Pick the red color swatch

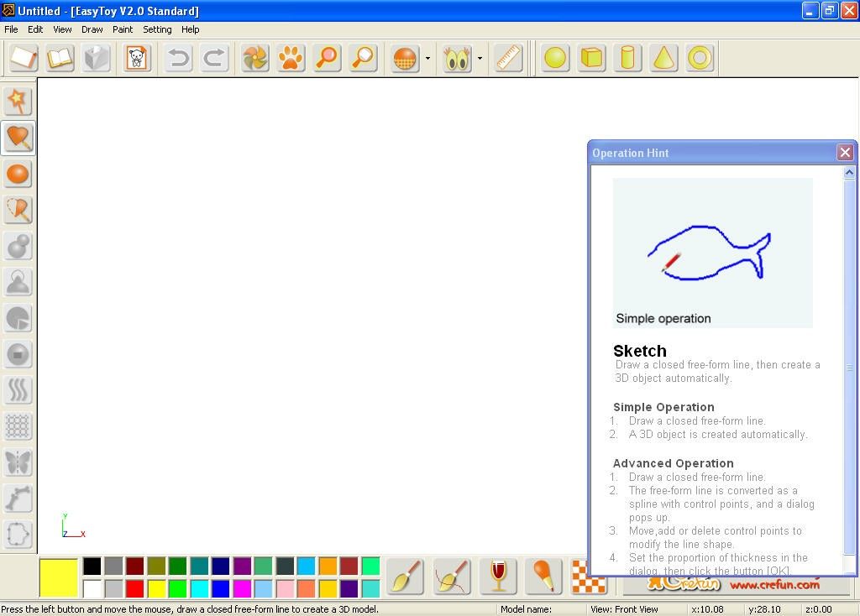tap(134, 588)
